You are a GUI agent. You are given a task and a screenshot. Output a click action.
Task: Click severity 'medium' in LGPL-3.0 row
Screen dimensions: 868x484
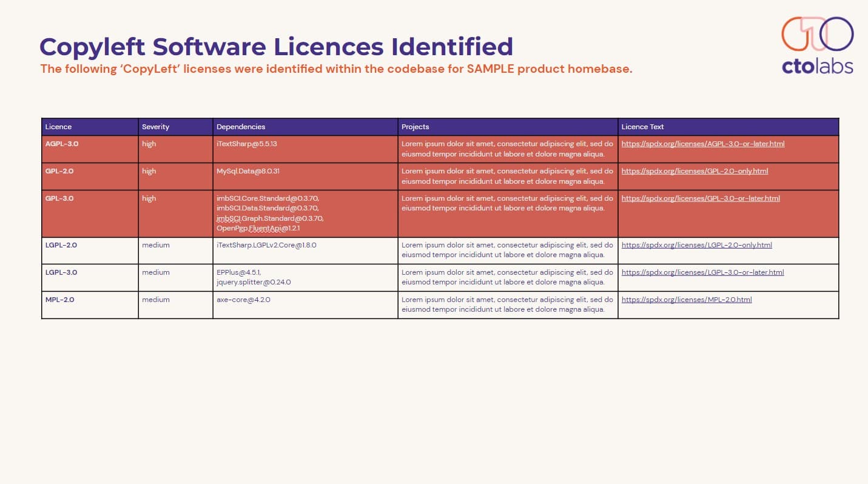[156, 272]
